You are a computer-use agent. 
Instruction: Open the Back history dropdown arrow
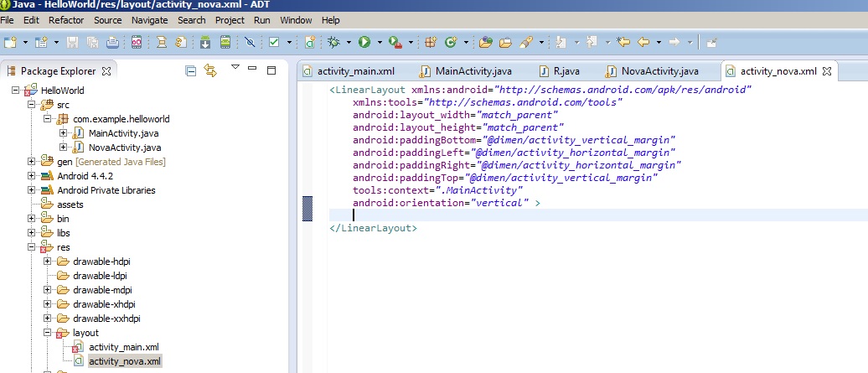coord(659,42)
